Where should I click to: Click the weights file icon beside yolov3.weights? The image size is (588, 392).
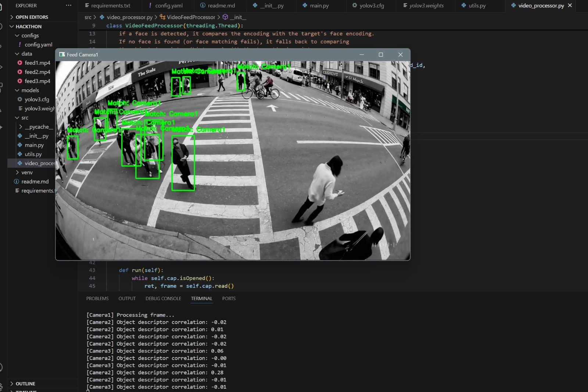click(21, 108)
